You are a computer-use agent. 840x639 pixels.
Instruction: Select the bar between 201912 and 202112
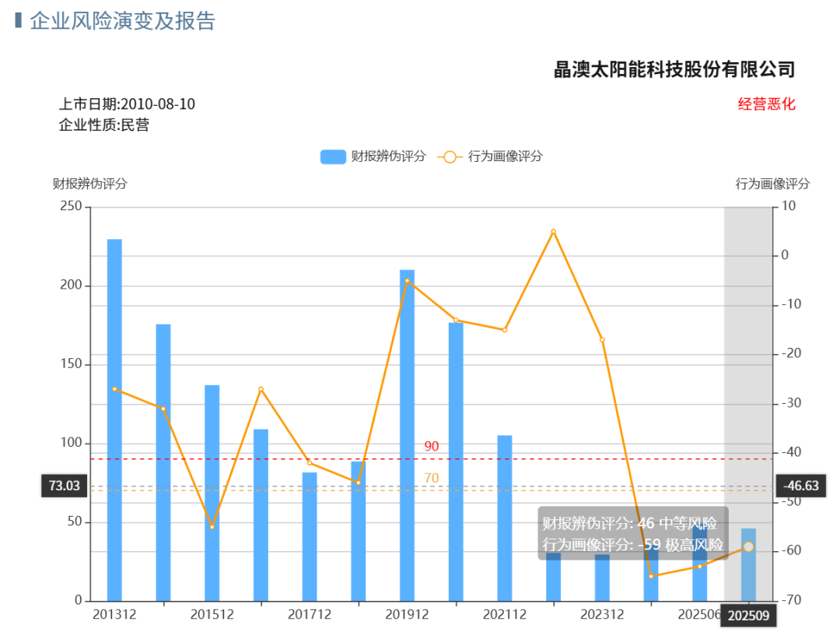coord(456,462)
